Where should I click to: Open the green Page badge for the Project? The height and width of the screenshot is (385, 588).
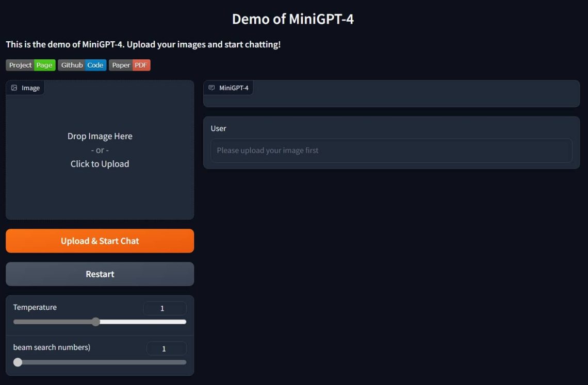coord(44,65)
